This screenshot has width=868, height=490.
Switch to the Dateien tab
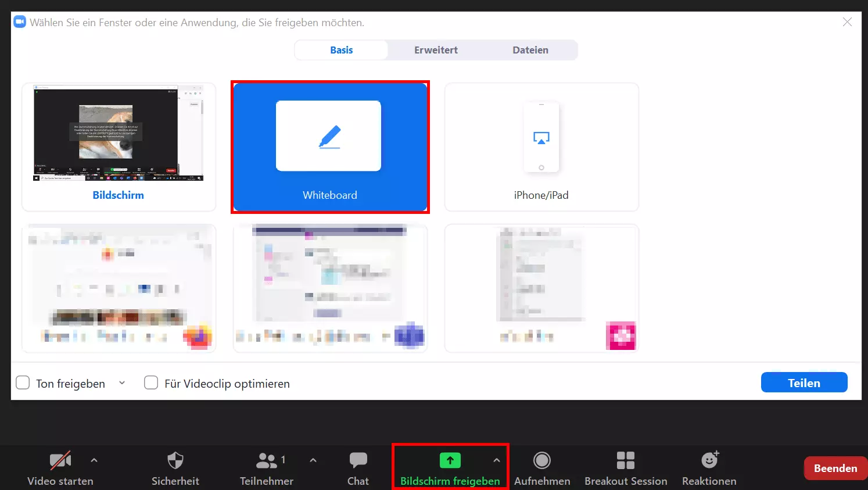tap(530, 50)
